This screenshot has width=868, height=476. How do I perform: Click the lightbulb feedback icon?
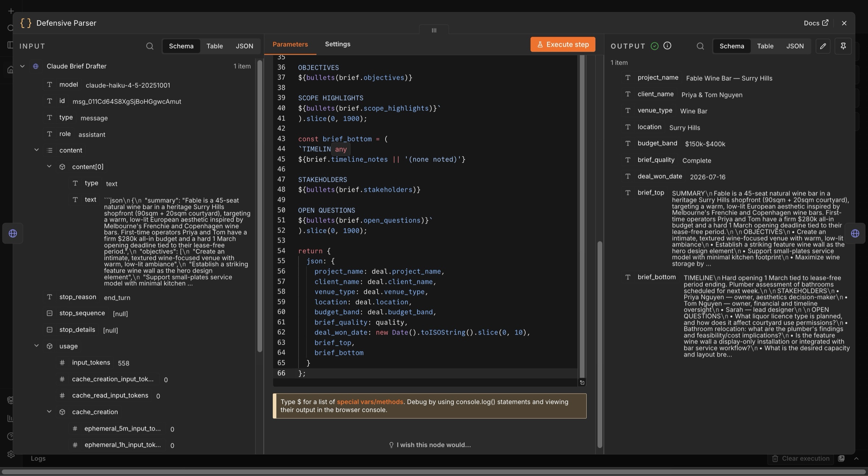[x=391, y=445]
